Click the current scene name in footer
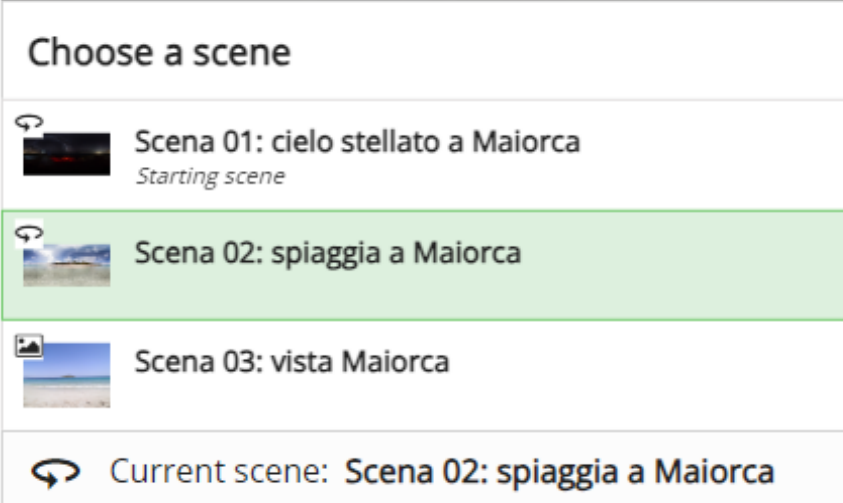This screenshot has height=503, width=843. click(x=559, y=472)
